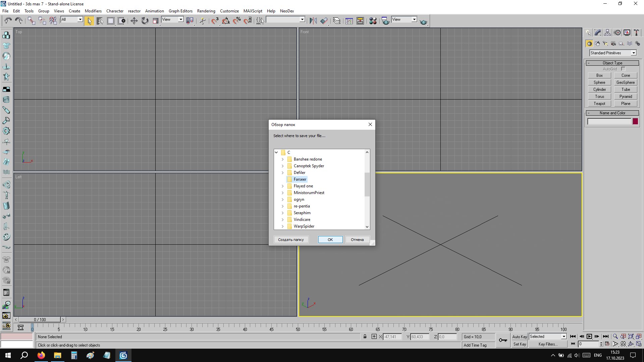Click the object color swatch
Image resolution: width=644 pixels, height=362 pixels.
pyautogui.click(x=635, y=121)
